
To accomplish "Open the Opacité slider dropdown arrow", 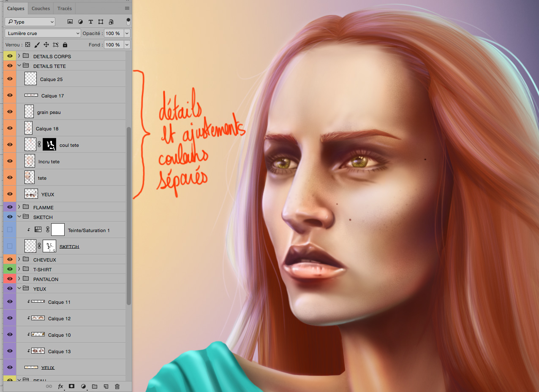I will pos(127,33).
